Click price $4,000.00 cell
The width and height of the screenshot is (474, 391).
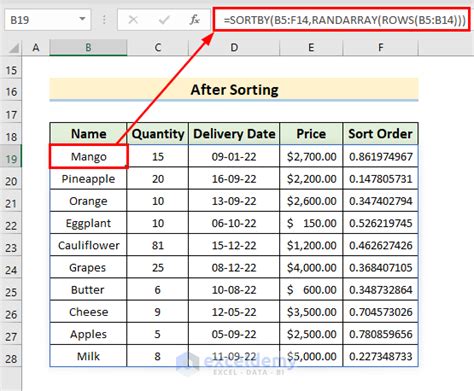pyautogui.click(x=311, y=267)
